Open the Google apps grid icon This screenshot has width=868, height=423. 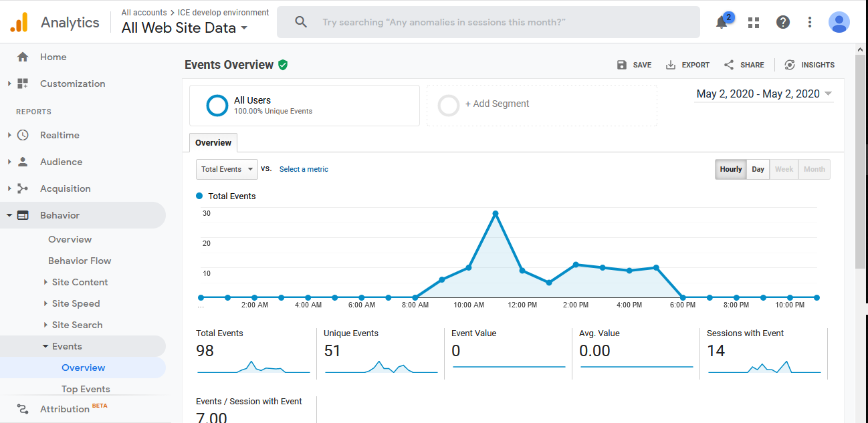[754, 22]
